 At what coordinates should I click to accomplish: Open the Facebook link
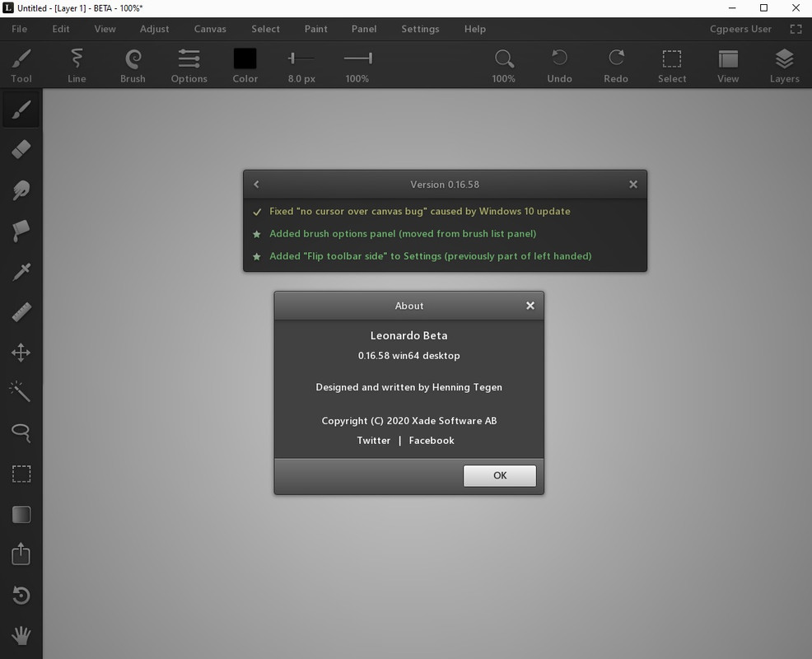(432, 441)
